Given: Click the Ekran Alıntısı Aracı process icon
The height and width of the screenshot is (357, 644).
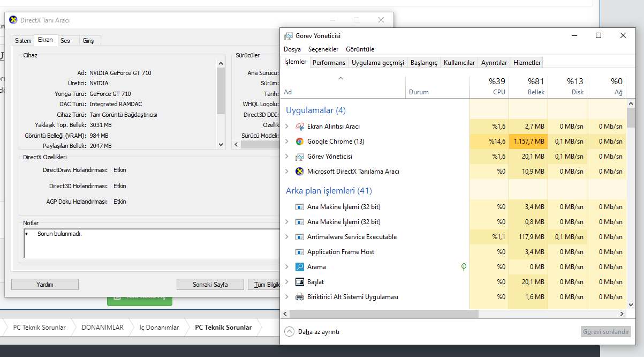Looking at the screenshot, I should point(300,127).
